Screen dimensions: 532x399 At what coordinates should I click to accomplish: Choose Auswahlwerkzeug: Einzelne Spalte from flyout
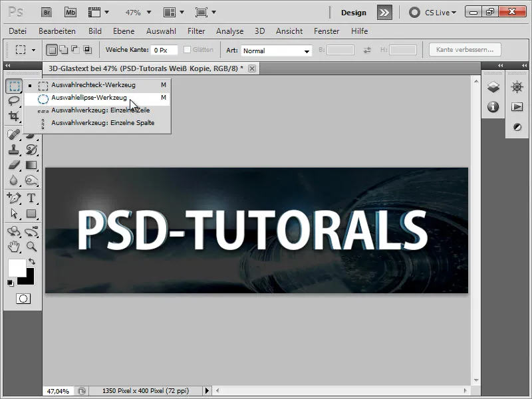coord(96,123)
